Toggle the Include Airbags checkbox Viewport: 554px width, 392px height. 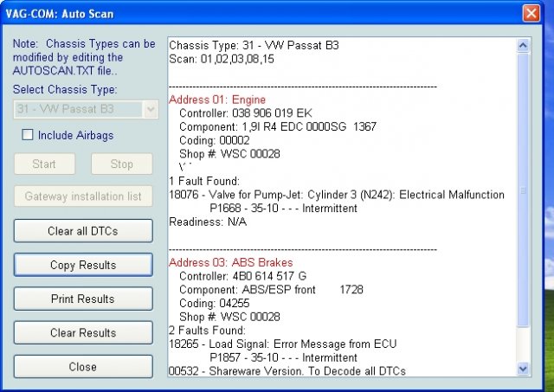(27, 134)
